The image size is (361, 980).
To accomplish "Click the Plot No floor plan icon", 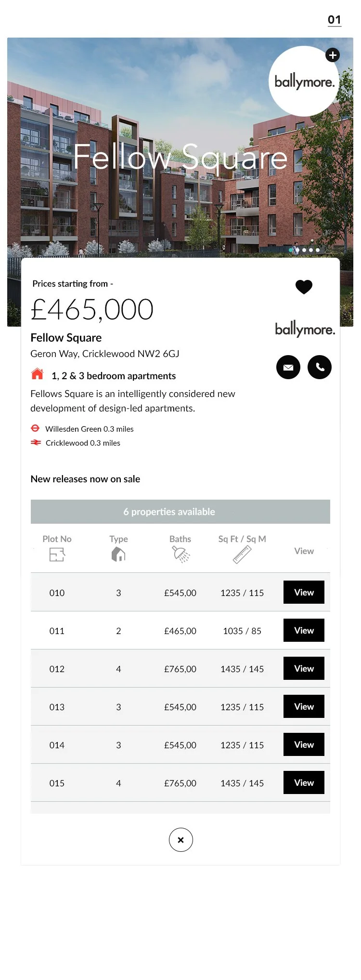I will click(x=57, y=555).
